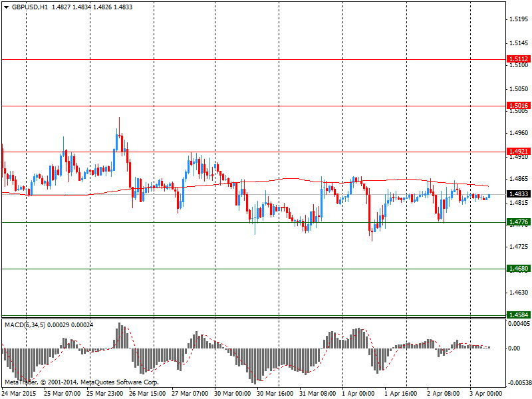Select the red 1.5016 price level label

519,105
